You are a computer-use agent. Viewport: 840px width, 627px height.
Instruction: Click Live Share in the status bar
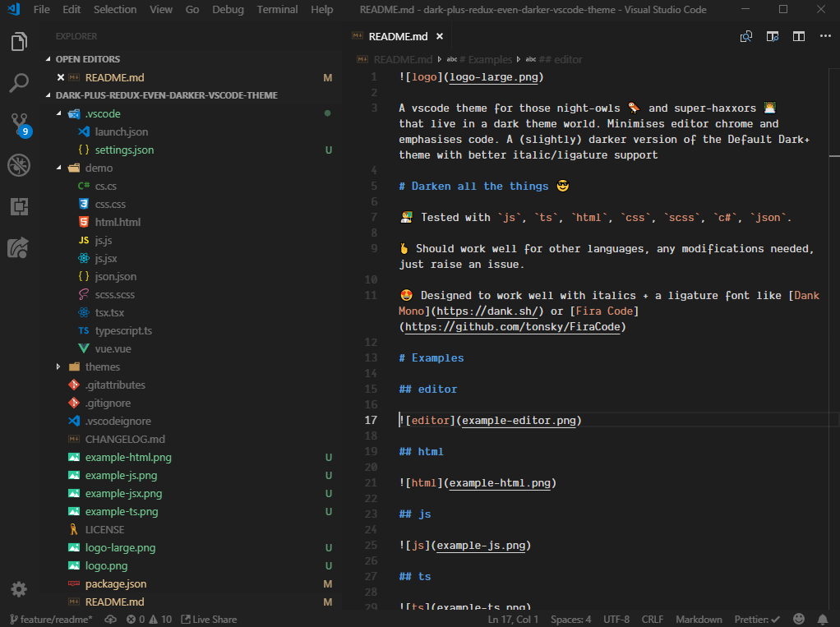[209, 619]
